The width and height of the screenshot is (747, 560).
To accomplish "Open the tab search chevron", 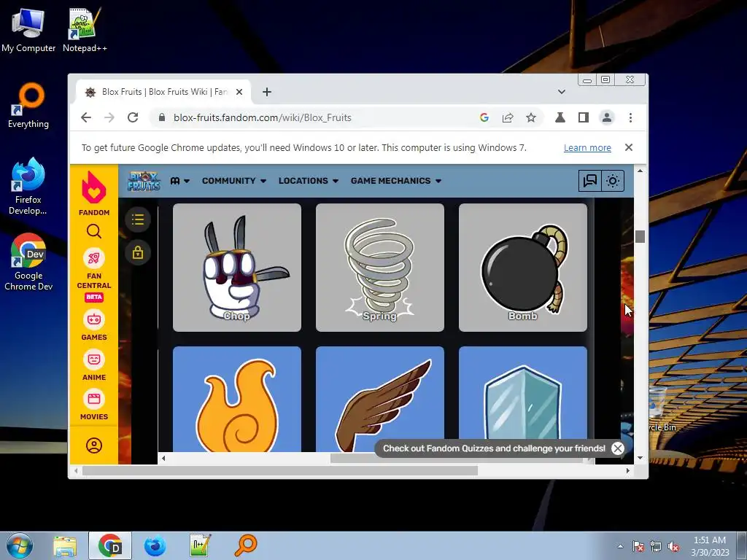I will 562,92.
